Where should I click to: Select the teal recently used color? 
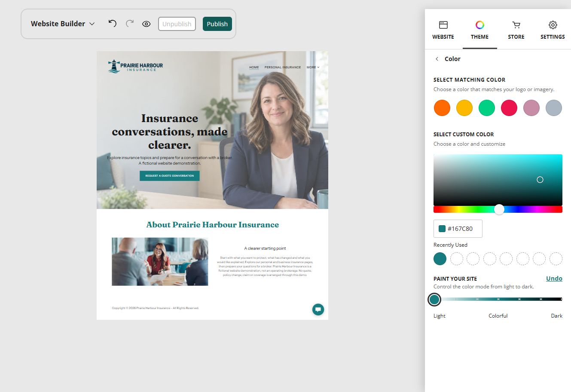pos(440,259)
